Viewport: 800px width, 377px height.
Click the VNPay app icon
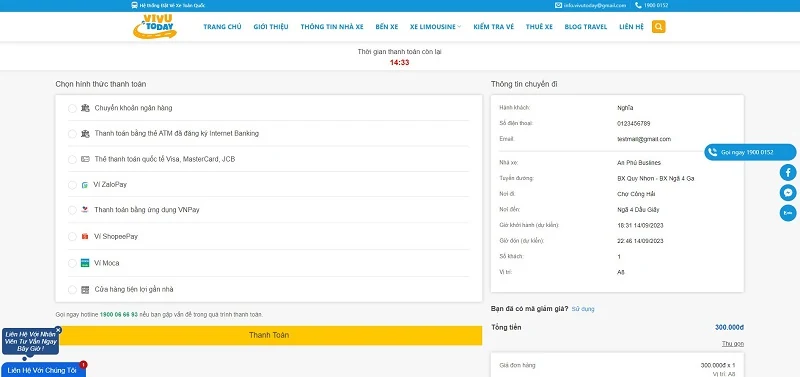point(85,210)
